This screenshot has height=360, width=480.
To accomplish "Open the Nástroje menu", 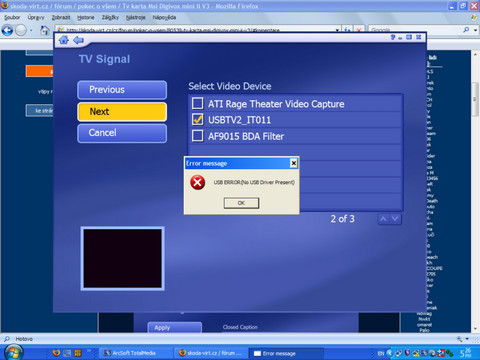I will 136,17.
